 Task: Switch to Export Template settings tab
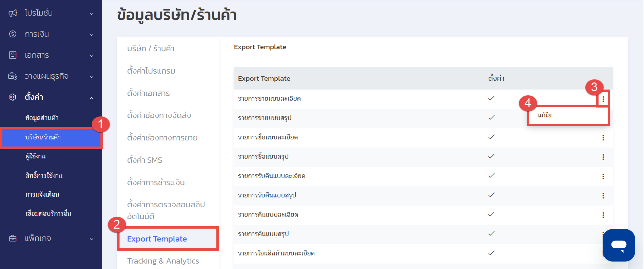(157, 239)
